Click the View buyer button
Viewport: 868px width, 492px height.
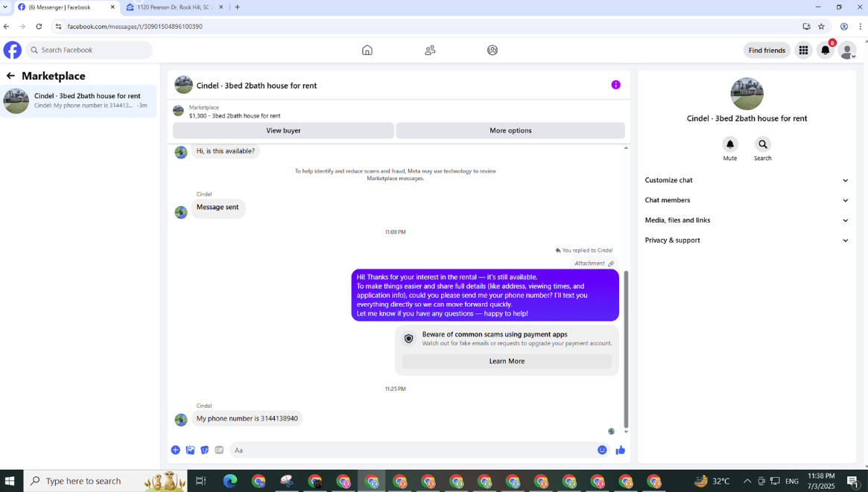click(283, 130)
